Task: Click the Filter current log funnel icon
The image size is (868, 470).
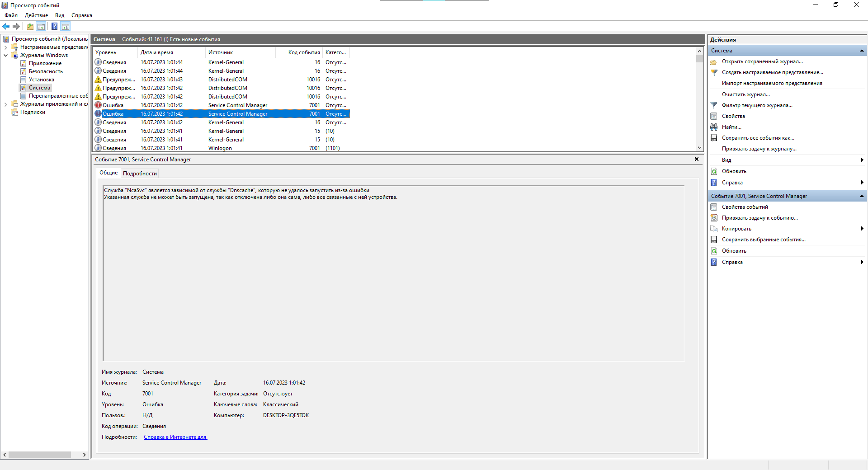Action: 714,105
